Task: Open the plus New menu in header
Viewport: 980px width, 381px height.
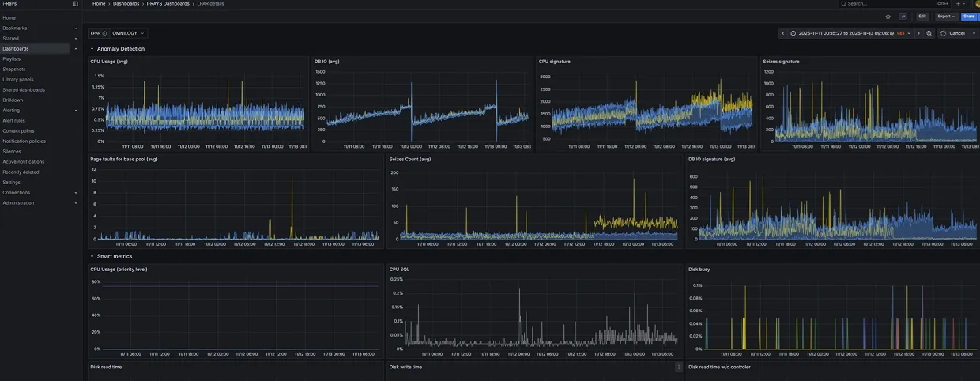Action: click(x=959, y=4)
